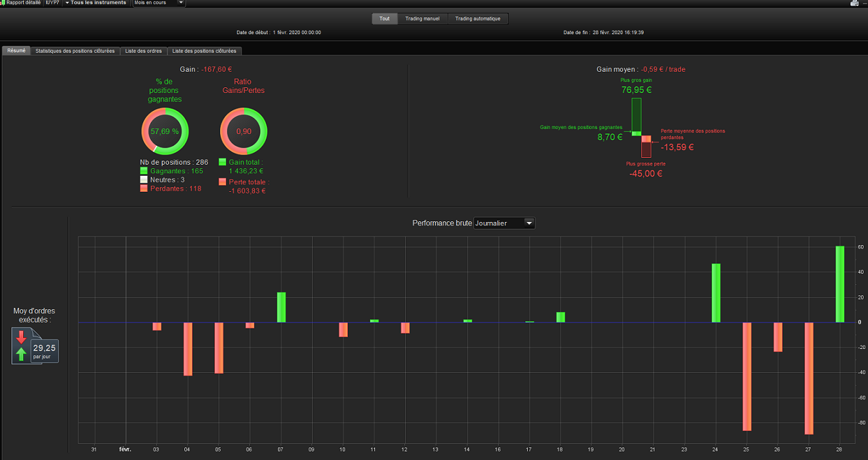Open the Journalier performance dropdown

[x=504, y=223]
